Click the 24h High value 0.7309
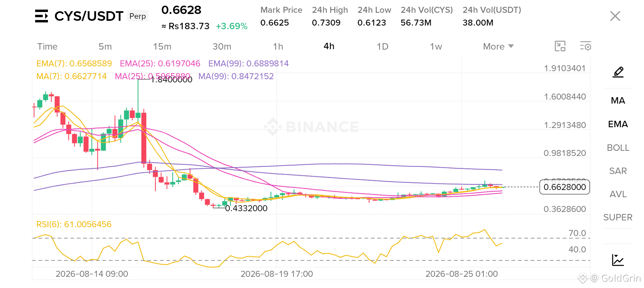The width and height of the screenshot is (644, 288). pos(326,23)
